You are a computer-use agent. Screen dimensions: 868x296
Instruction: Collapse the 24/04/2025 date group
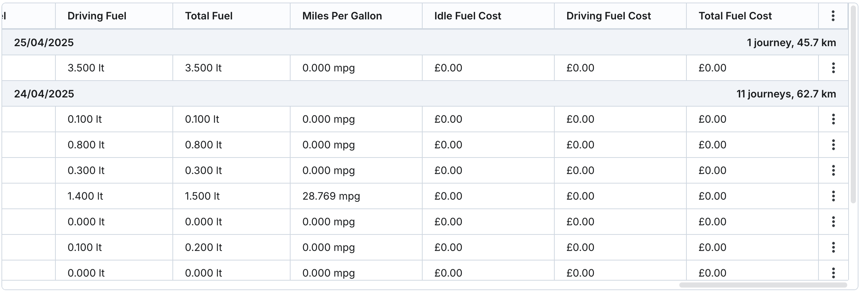(44, 94)
